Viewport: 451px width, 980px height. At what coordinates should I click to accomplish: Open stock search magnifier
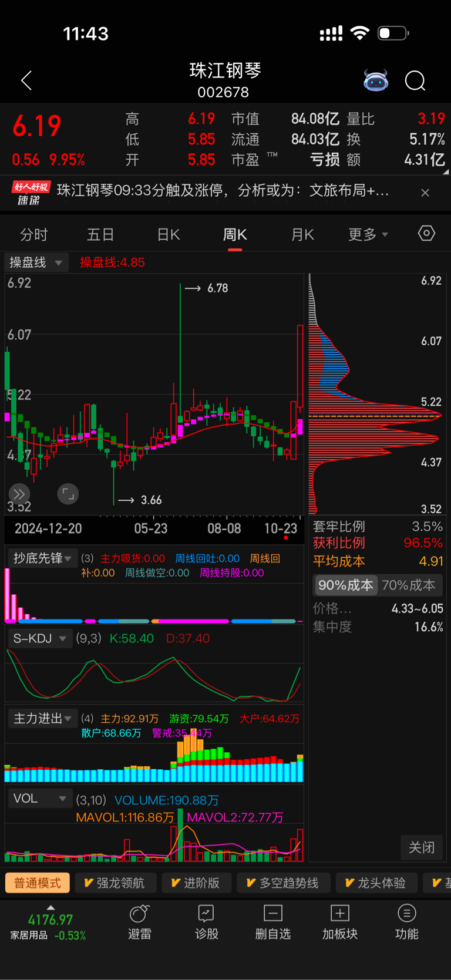coord(415,80)
